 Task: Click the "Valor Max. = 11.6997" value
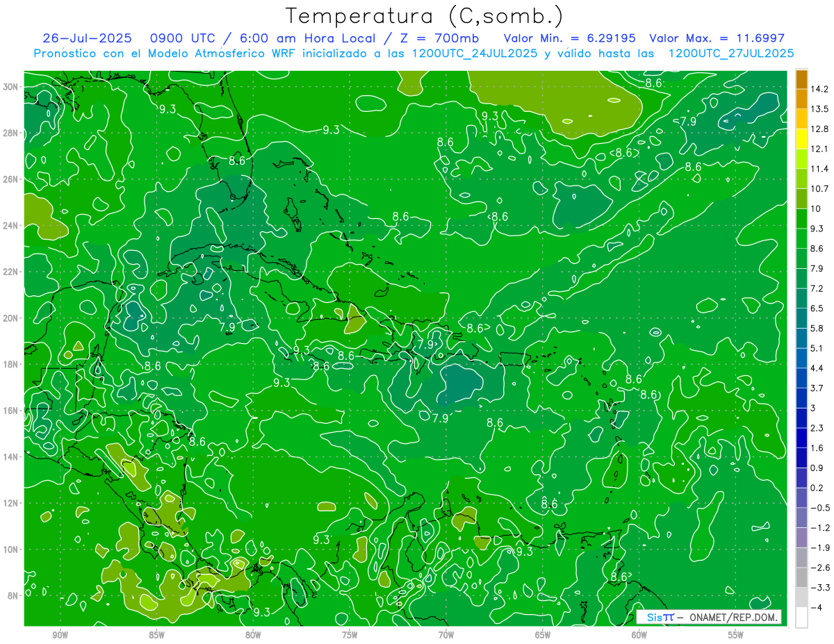point(717,38)
